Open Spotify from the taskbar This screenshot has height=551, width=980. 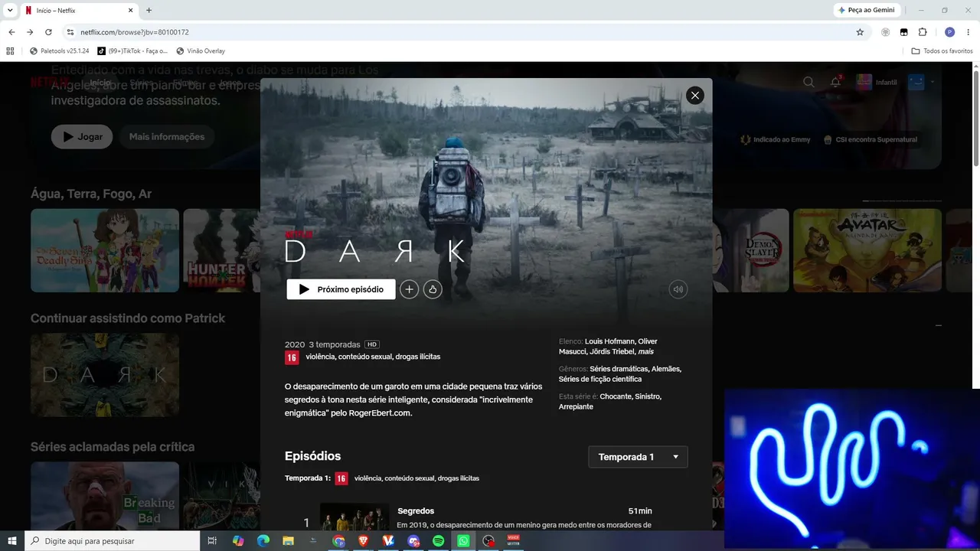pos(439,540)
